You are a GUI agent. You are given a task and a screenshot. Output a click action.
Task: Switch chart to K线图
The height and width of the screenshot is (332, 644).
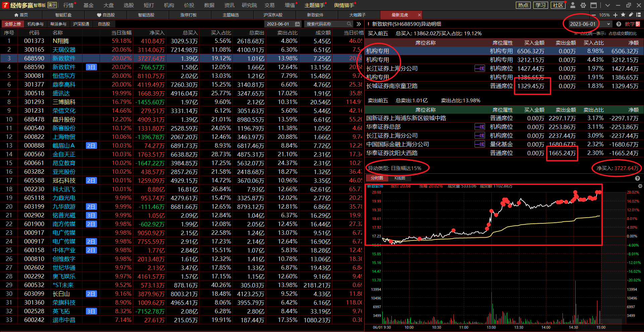(400, 178)
